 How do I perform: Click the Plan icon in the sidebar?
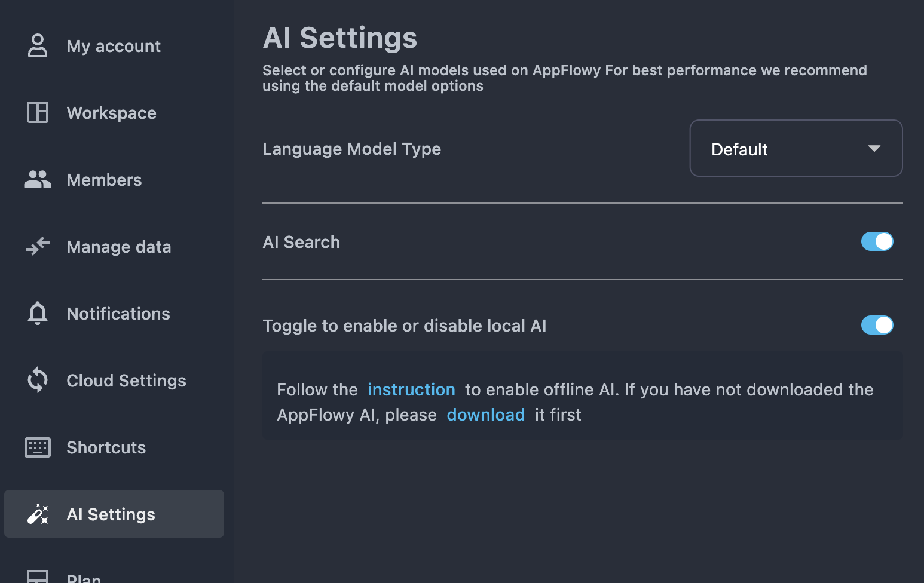pos(38,576)
